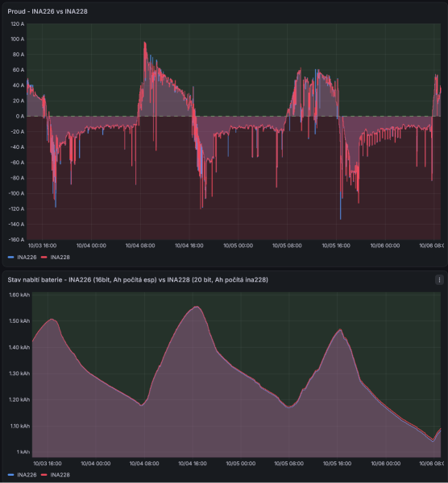Open the 'Proud - INA226 vs INA228' panel title
The image size is (448, 483).
(48, 11)
